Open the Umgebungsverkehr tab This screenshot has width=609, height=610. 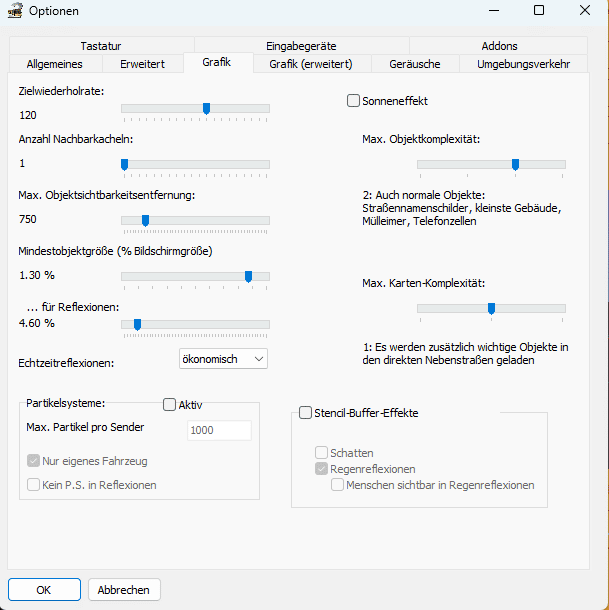(x=523, y=64)
